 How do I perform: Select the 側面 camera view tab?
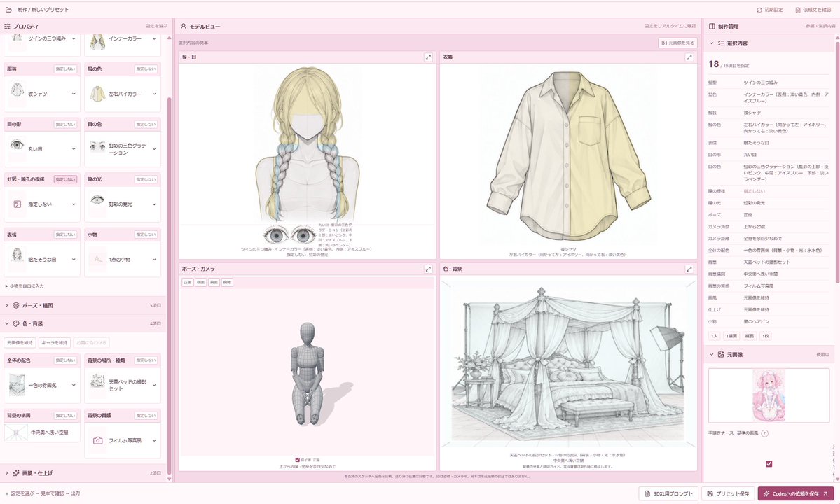(201, 283)
